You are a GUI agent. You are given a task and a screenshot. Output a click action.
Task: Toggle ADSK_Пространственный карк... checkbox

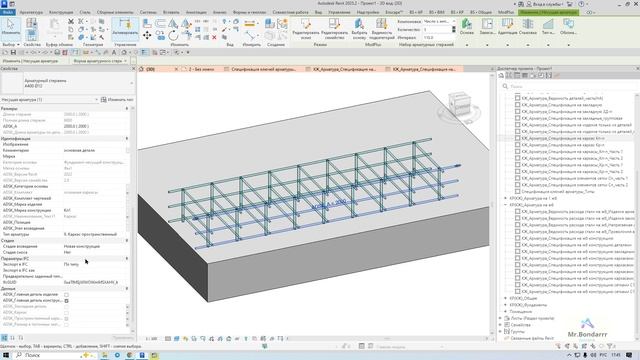point(66,319)
